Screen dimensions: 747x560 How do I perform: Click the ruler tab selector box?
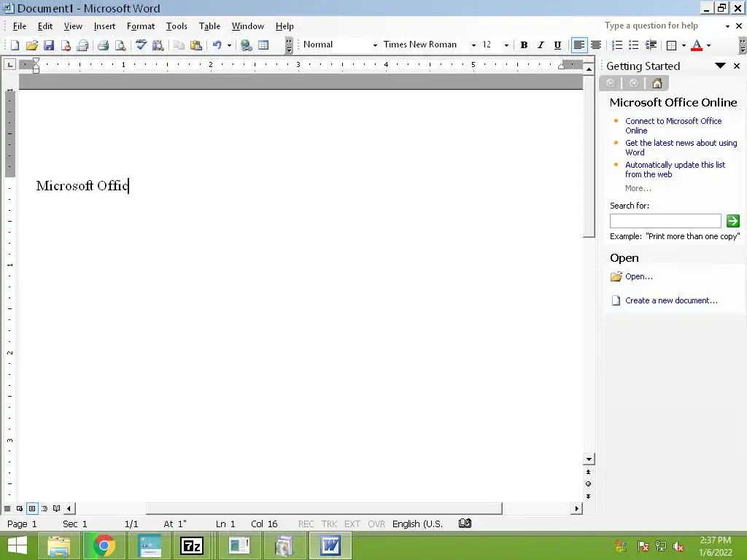coord(10,65)
